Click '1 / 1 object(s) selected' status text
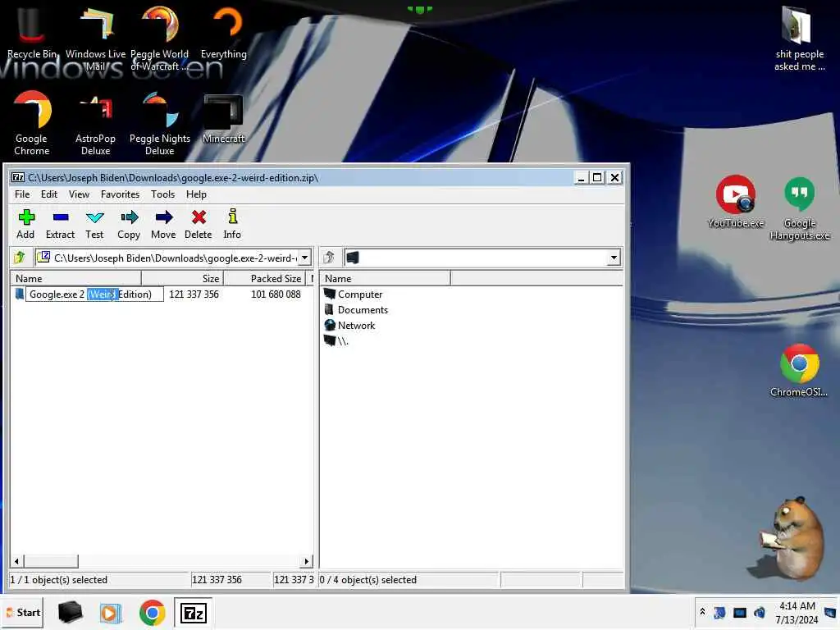This screenshot has width=840, height=630. tap(59, 580)
